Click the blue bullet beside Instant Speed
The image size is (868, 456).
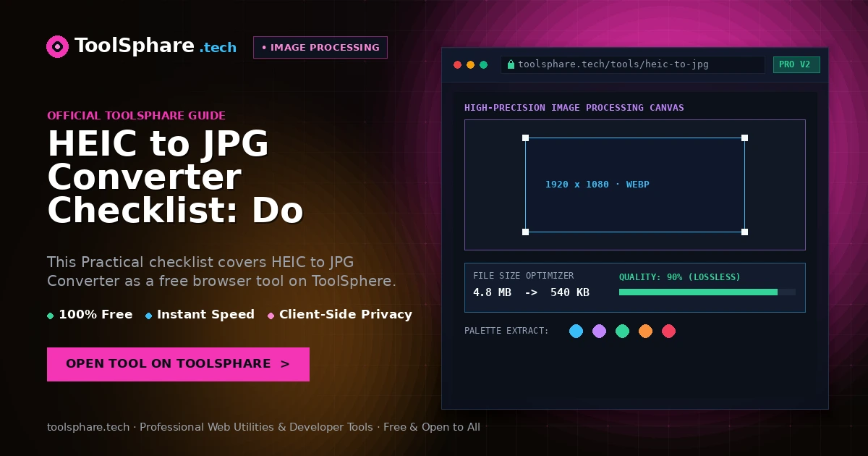[148, 316]
